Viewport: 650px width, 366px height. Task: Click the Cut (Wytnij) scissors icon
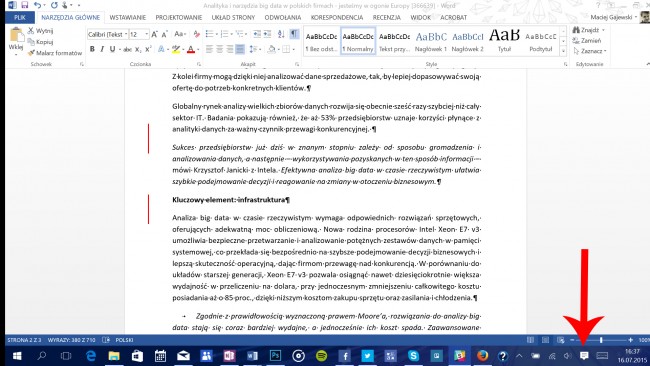(x=31, y=31)
